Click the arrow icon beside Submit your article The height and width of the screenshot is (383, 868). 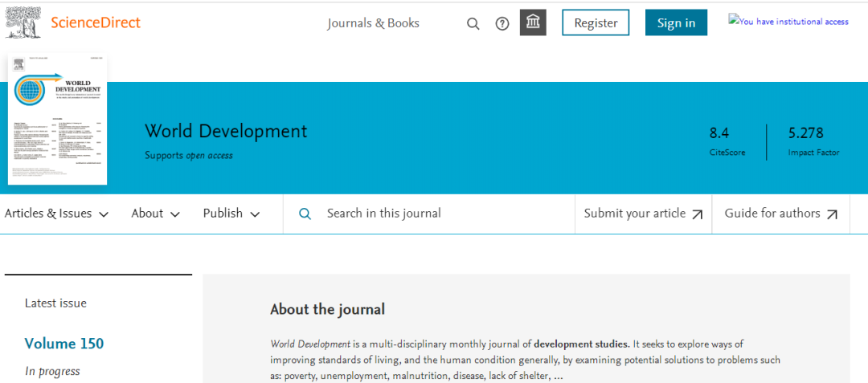point(698,214)
